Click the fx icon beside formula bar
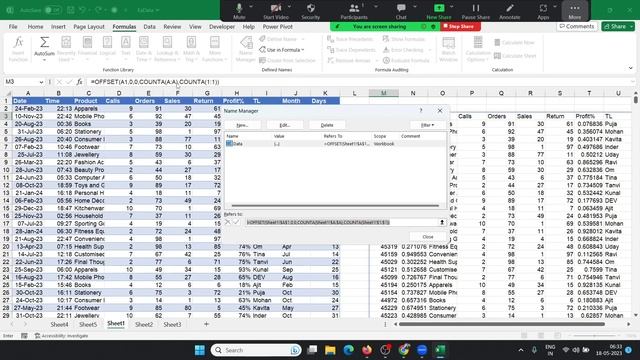 [80, 82]
